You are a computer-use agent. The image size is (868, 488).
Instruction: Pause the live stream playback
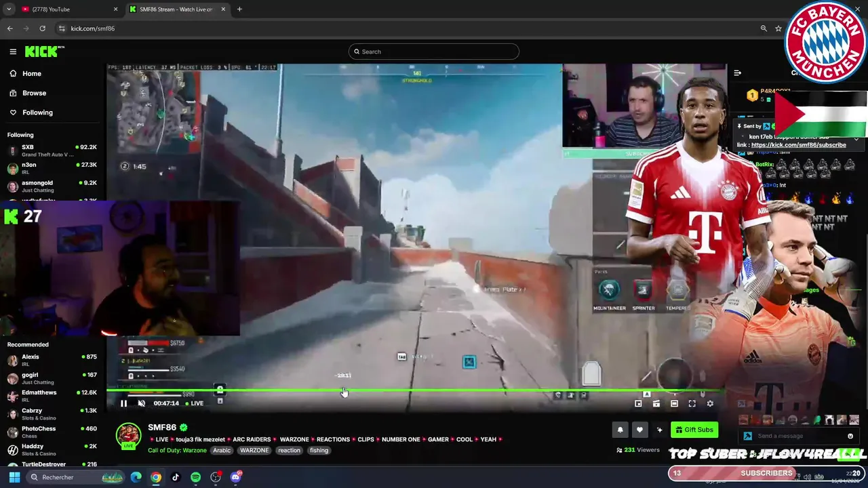point(123,403)
